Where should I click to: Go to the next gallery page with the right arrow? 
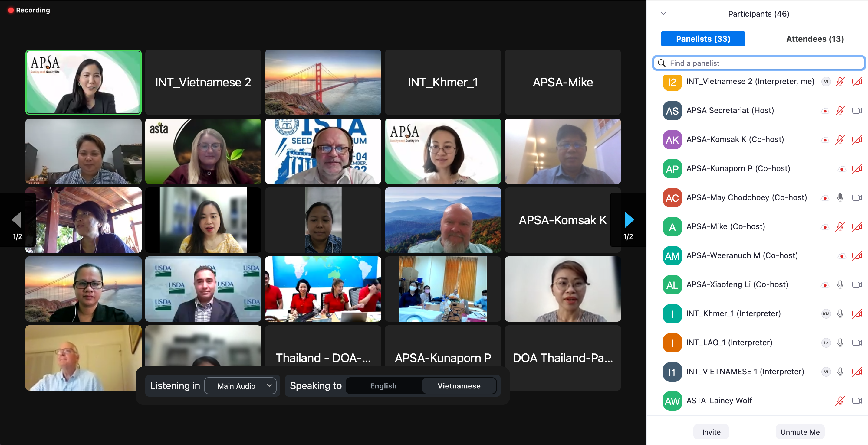click(629, 220)
